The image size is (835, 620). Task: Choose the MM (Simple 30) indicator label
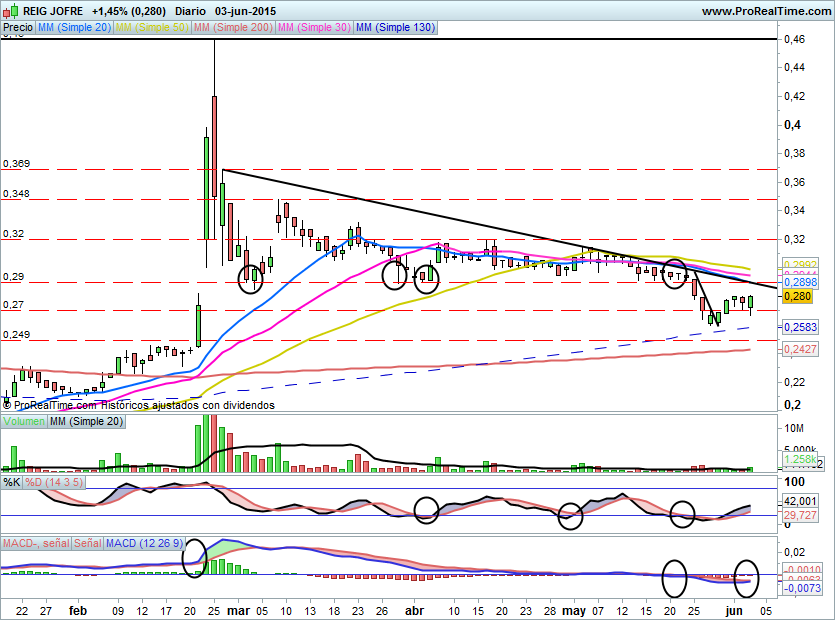(314, 27)
